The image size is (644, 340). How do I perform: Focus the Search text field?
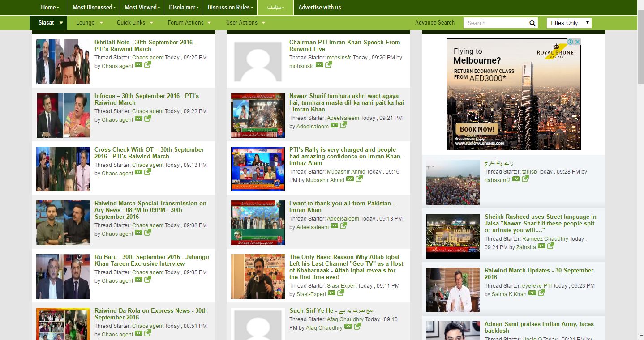(496, 23)
